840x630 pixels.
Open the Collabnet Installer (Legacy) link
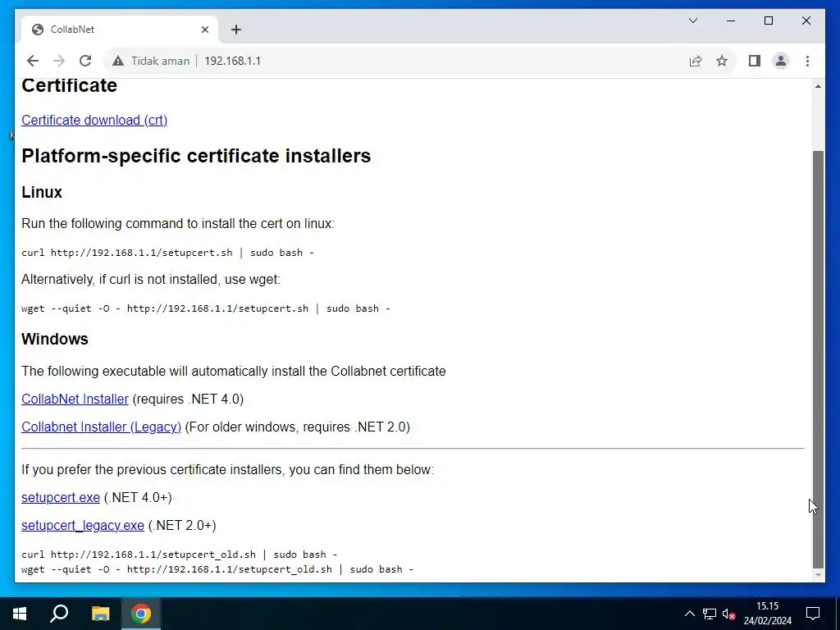(x=101, y=427)
